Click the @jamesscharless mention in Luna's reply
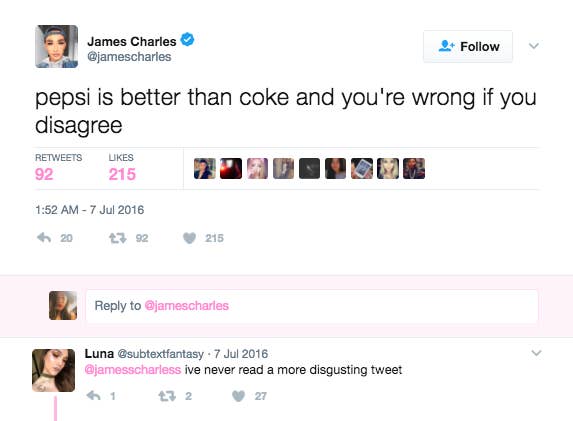The height and width of the screenshot is (421, 573). [x=133, y=369]
